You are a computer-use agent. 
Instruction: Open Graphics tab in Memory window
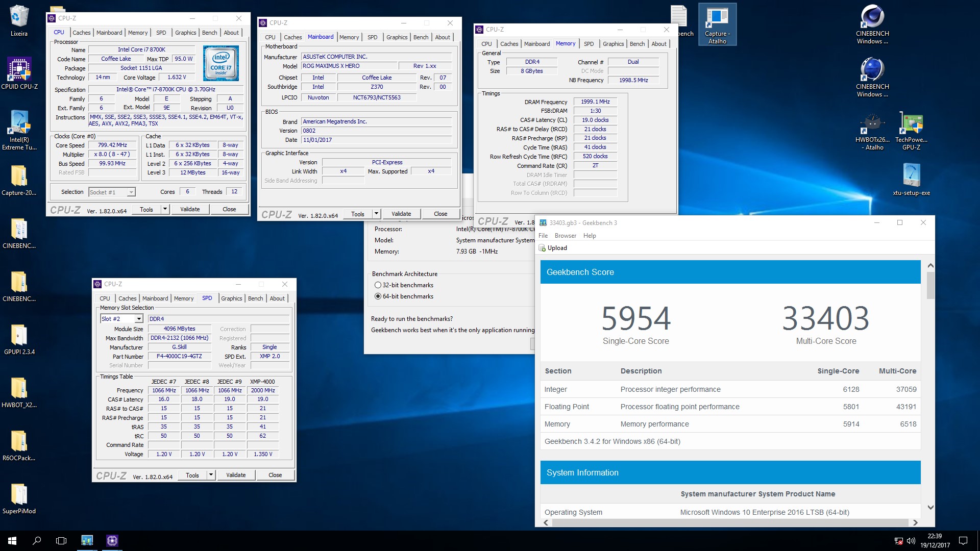613,44
